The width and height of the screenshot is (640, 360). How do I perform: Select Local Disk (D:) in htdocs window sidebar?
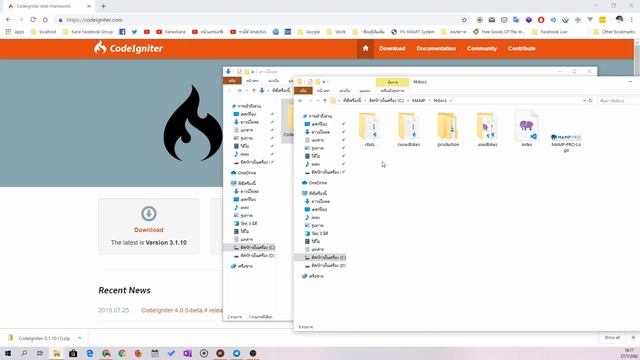[325, 265]
